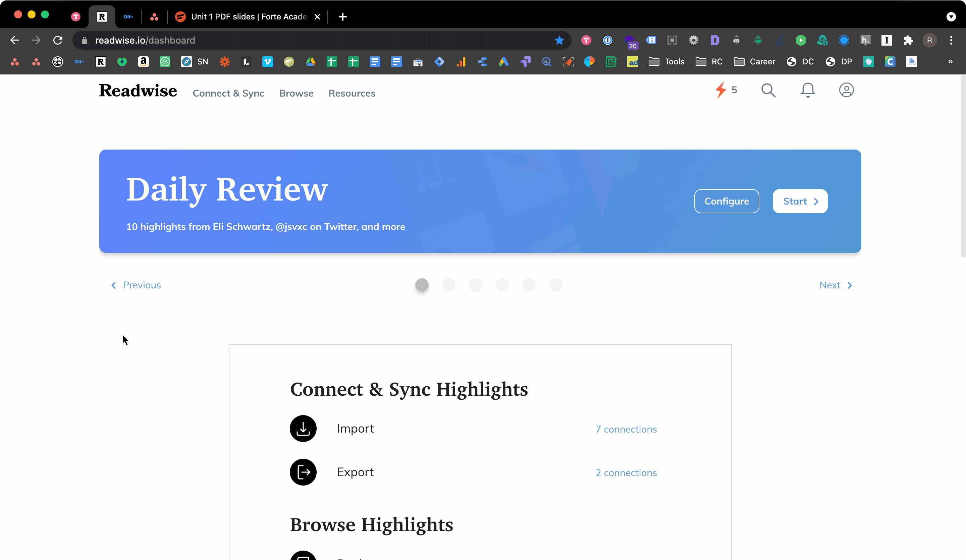Click the Google Analytics bookmark icon
The width and height of the screenshot is (966, 560).
pos(461,62)
